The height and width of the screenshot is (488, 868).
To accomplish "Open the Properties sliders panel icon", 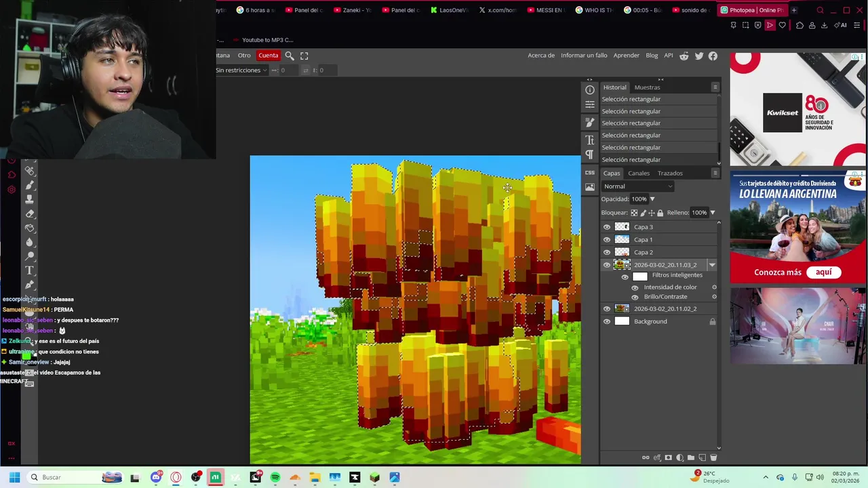I will pyautogui.click(x=590, y=104).
